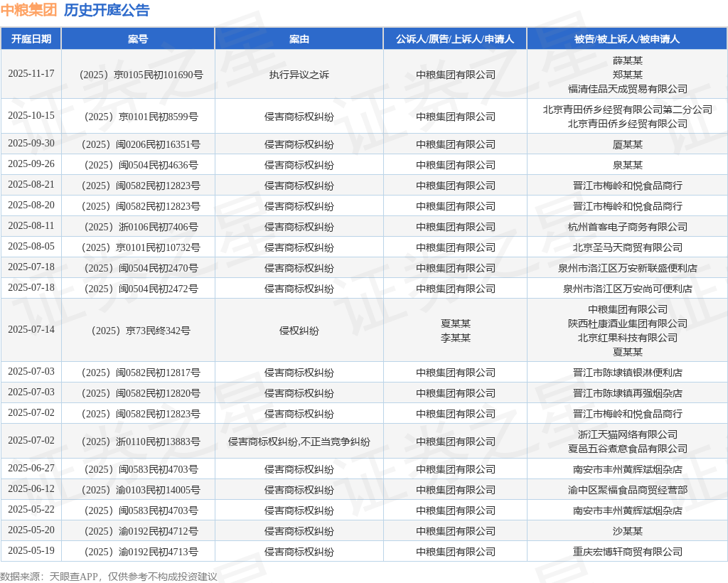This screenshot has width=728, height=583.
Task: Click 泉州市洛江区万安尚可便利店
Action: click(x=627, y=289)
